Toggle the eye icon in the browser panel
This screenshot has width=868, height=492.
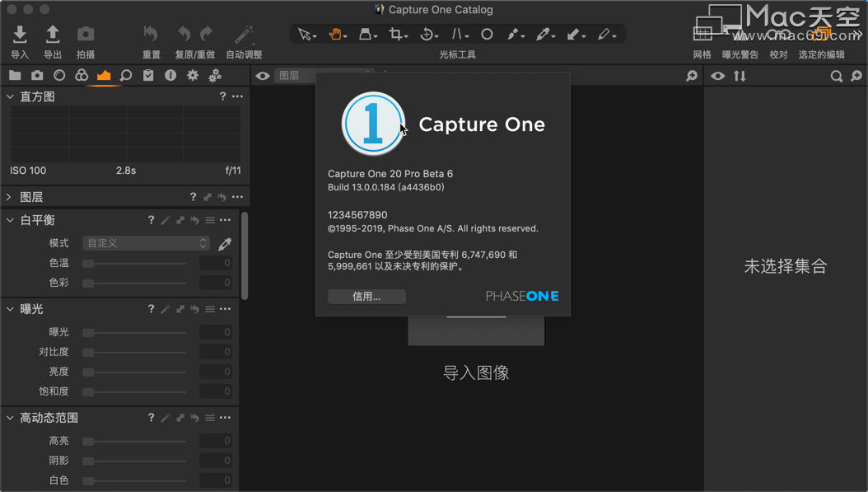[x=718, y=76]
